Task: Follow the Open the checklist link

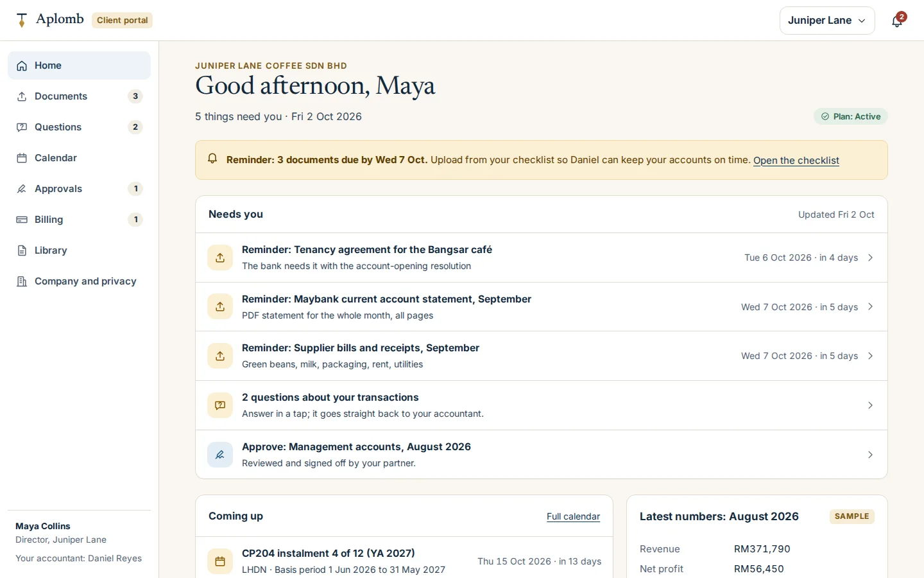Action: pos(796,161)
